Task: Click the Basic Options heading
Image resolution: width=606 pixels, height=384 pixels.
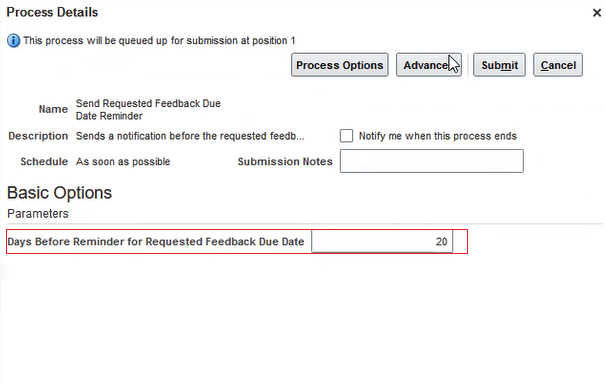Action: [60, 193]
